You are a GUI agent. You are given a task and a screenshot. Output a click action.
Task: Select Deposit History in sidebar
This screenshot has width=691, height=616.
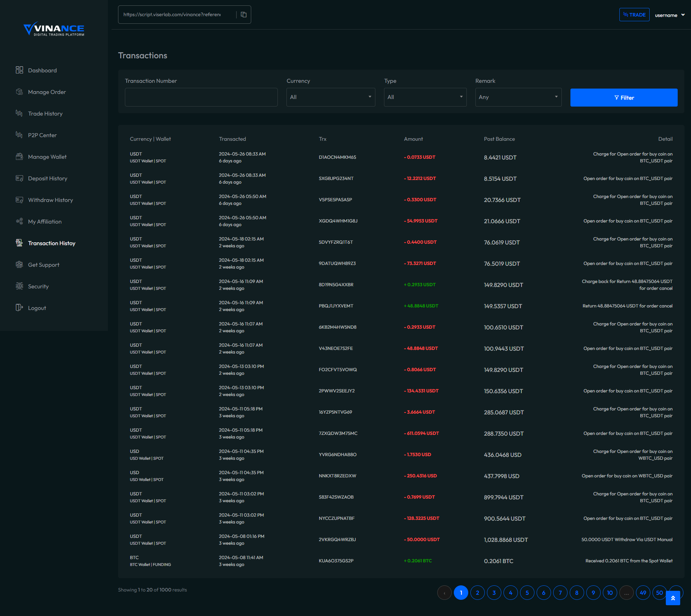48,179
